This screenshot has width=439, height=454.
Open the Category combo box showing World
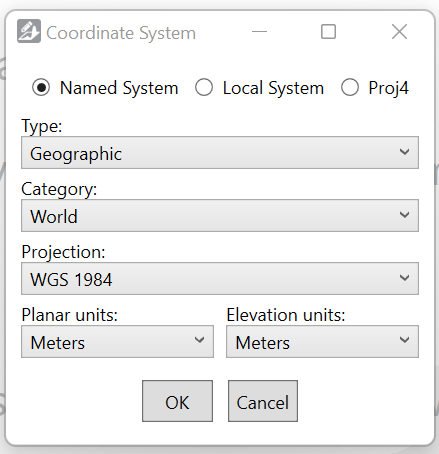tap(220, 216)
